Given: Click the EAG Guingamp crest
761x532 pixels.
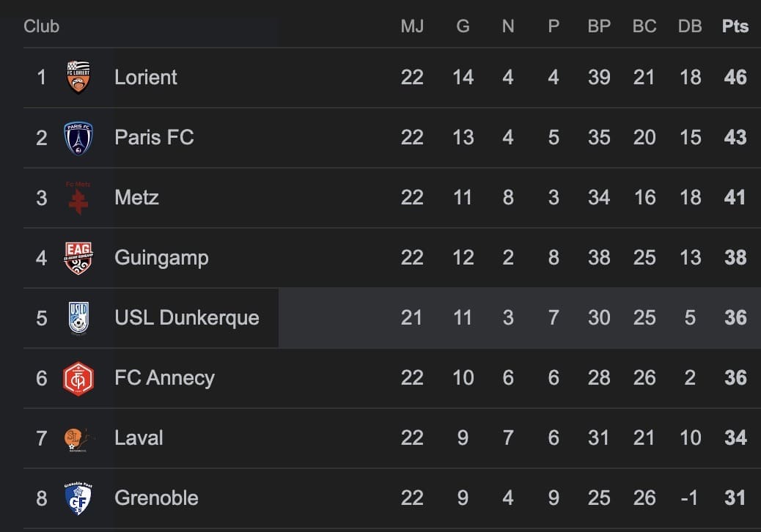Looking at the screenshot, I should [x=78, y=258].
